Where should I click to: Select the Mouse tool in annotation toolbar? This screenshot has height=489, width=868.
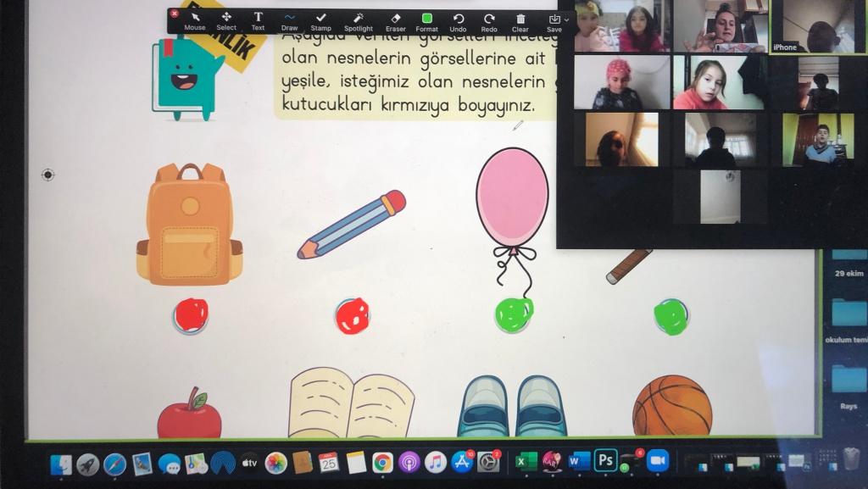195,20
